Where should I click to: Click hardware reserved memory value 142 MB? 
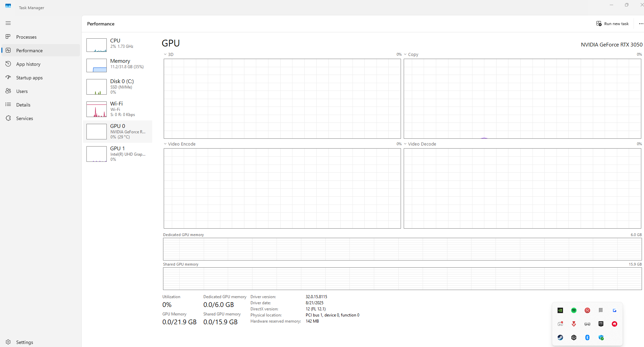[x=312, y=321]
